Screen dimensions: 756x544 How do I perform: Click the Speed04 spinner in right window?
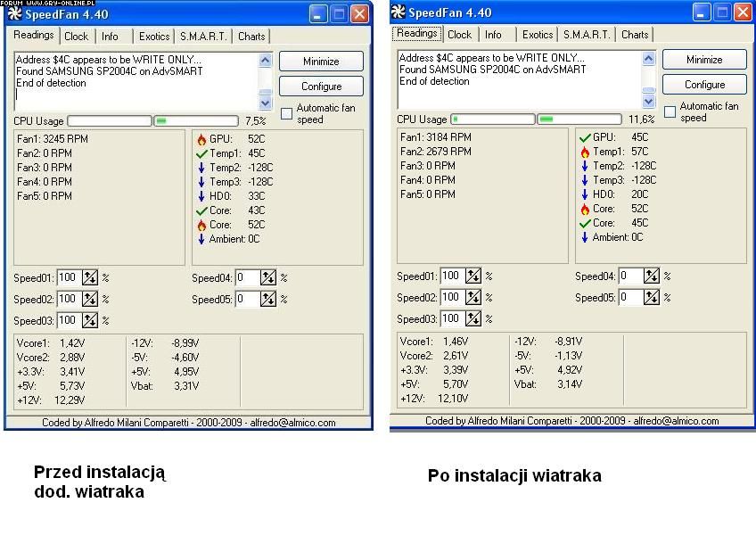[652, 276]
